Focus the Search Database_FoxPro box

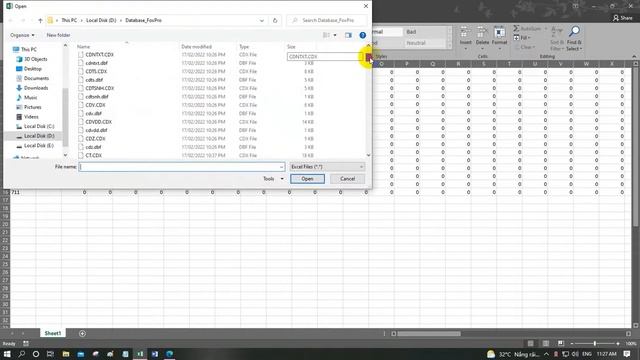pyautogui.click(x=327, y=20)
